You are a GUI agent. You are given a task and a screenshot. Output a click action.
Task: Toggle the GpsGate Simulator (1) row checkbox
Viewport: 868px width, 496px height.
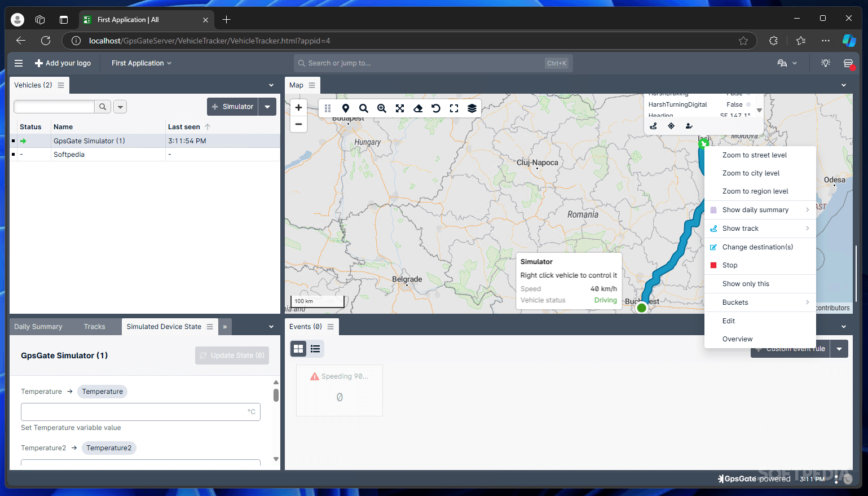point(13,141)
